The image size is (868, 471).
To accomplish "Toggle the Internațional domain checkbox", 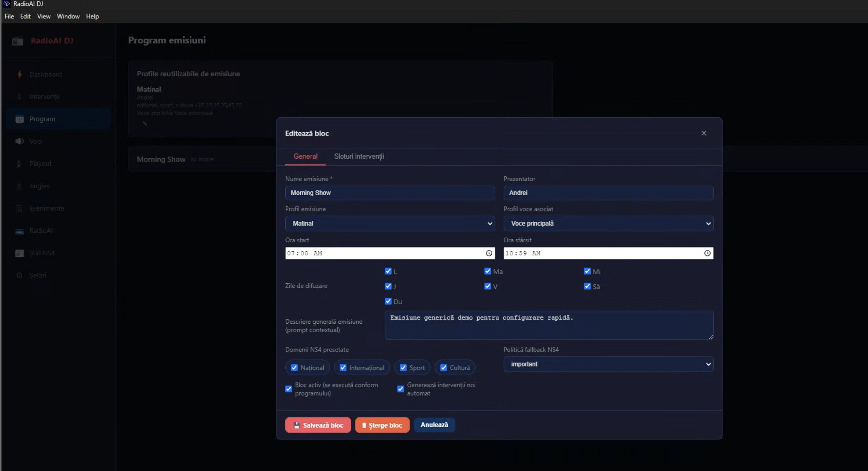I will (x=343, y=367).
